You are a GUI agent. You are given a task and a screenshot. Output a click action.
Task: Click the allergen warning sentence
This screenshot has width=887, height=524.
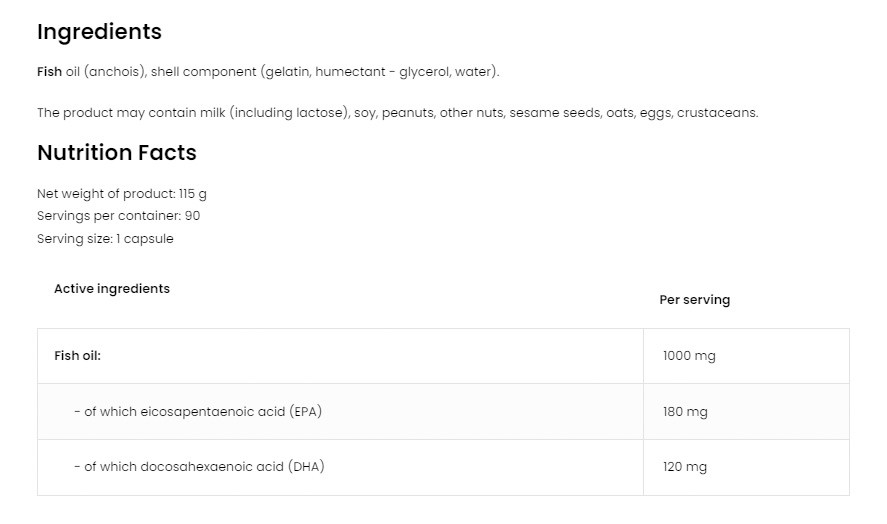(x=397, y=113)
